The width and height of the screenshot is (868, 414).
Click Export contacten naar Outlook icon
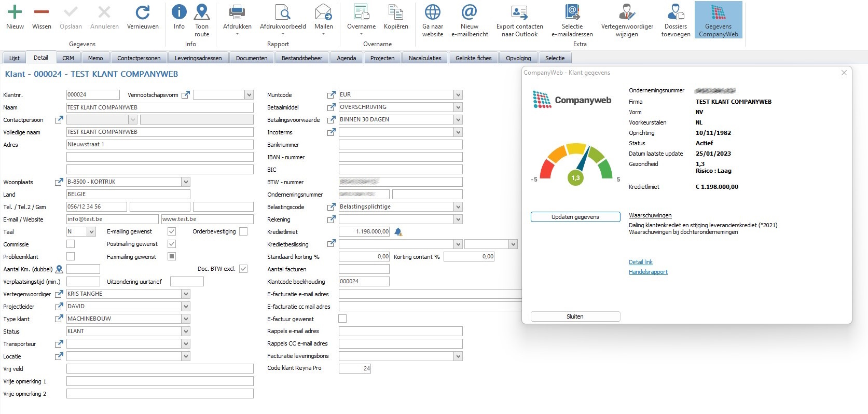(519, 11)
